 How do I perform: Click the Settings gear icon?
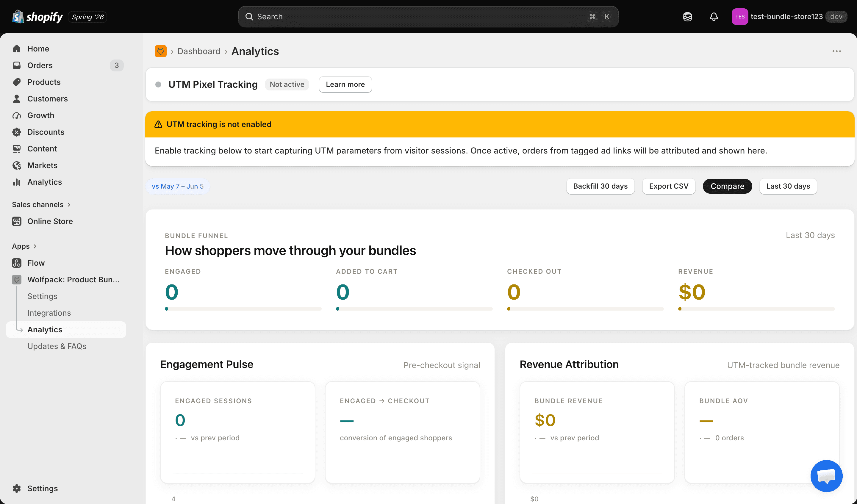(17, 488)
